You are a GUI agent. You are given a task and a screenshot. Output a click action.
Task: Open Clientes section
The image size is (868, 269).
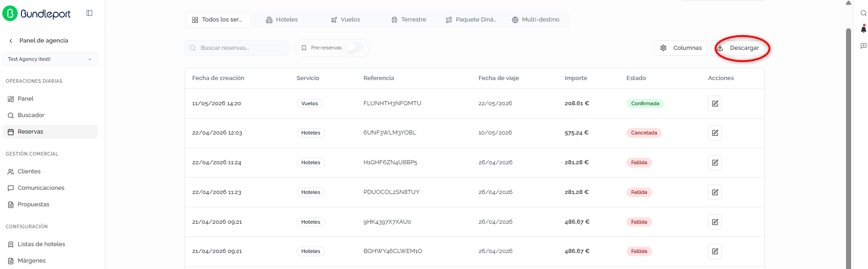(x=50, y=172)
